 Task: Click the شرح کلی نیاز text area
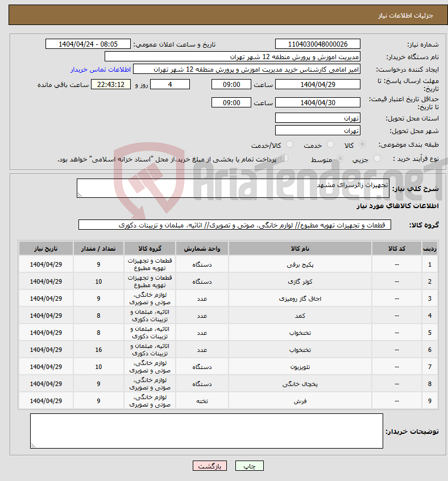tap(233, 188)
